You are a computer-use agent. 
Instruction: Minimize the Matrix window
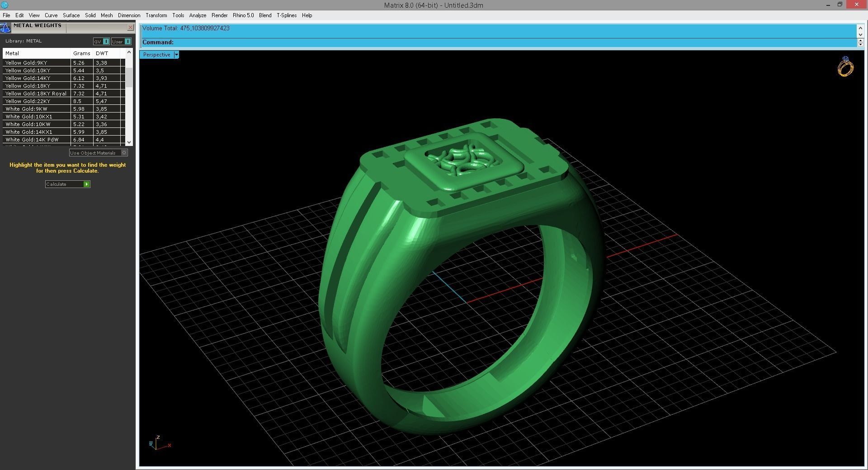(828, 5)
